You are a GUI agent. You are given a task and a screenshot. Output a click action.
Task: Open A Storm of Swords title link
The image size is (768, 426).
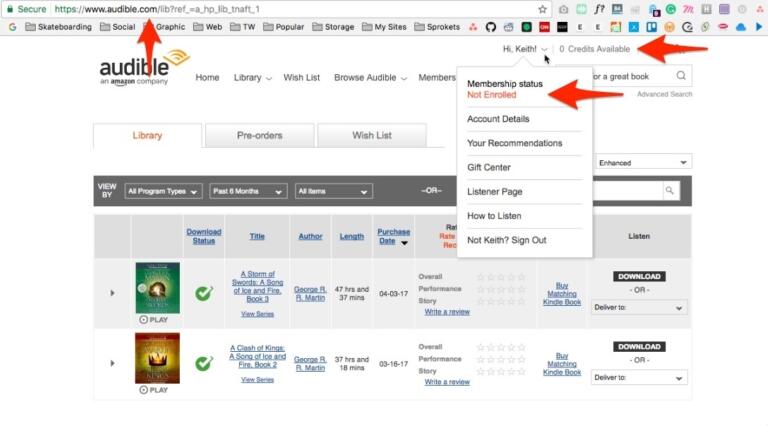257,286
